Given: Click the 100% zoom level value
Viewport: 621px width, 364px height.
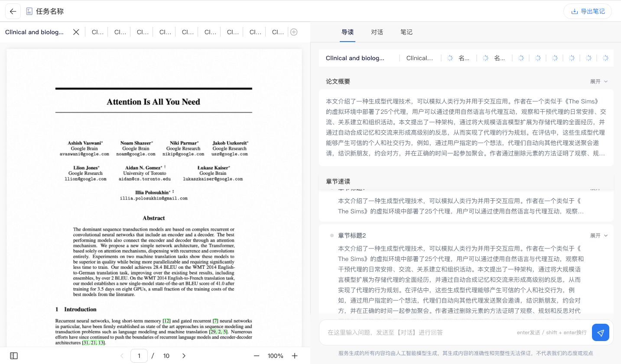Looking at the screenshot, I should pyautogui.click(x=276, y=356).
